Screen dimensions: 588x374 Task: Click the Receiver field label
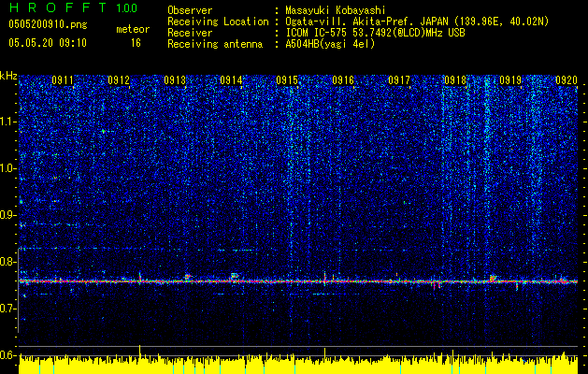click(x=190, y=33)
